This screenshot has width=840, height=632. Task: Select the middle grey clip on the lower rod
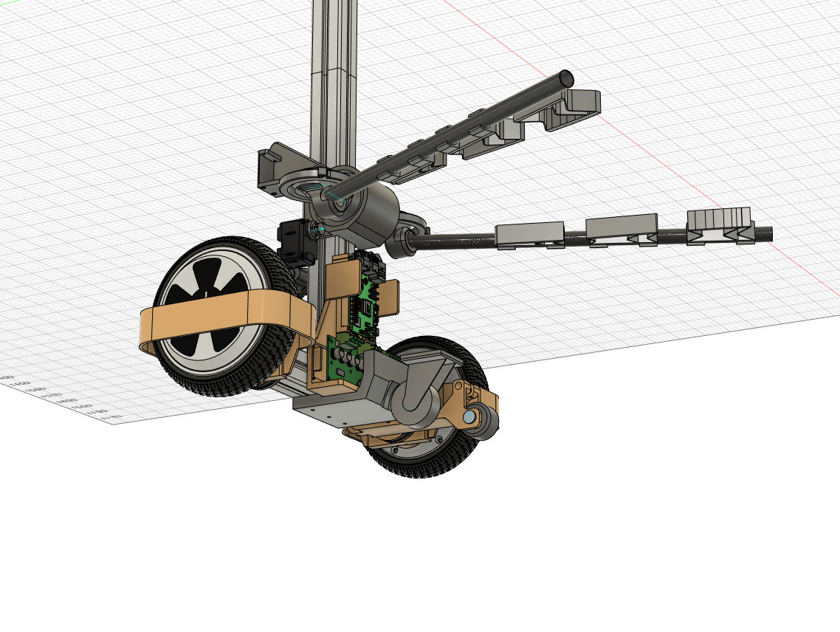click(x=622, y=230)
